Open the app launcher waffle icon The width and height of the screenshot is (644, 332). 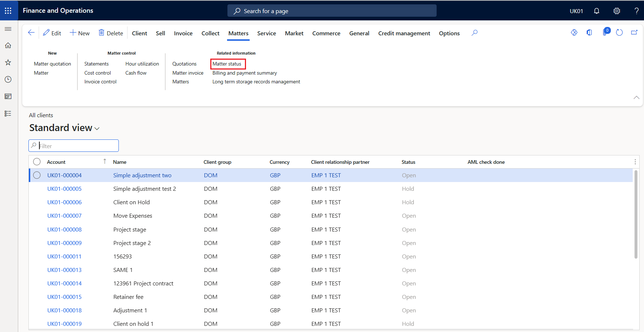click(8, 11)
